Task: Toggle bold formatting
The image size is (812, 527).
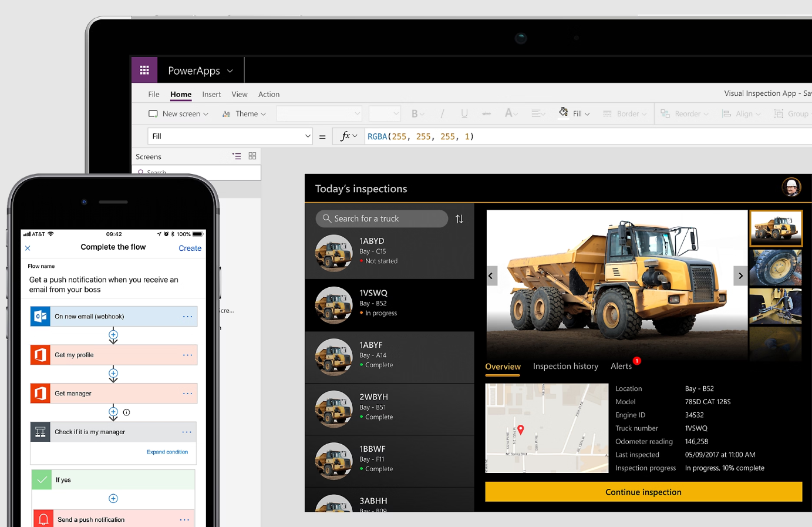Action: click(x=417, y=113)
